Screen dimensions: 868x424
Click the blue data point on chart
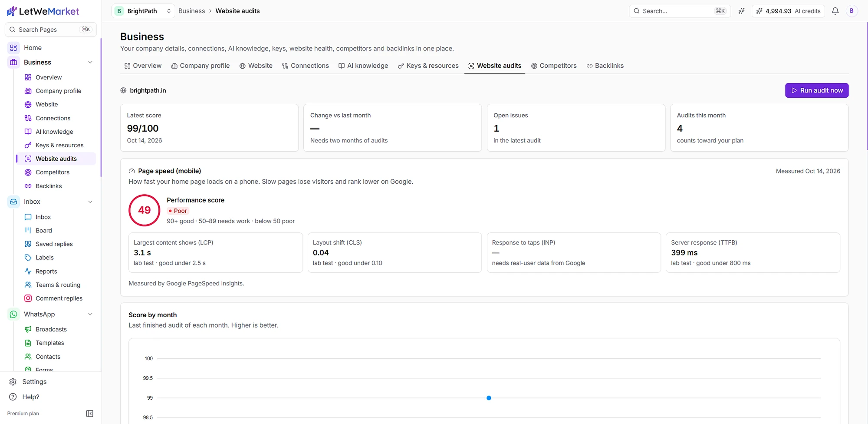pos(489,398)
